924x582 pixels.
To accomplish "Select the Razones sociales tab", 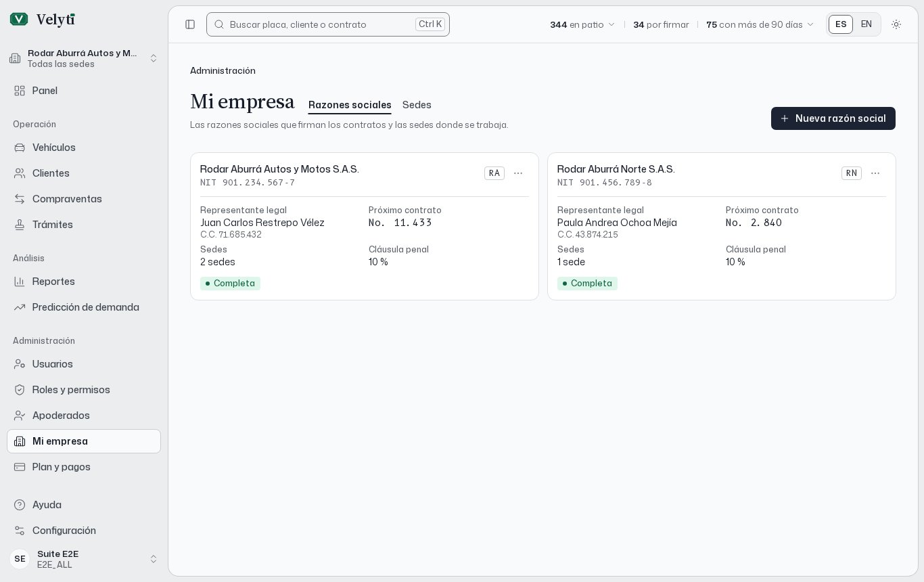I will 350,105.
